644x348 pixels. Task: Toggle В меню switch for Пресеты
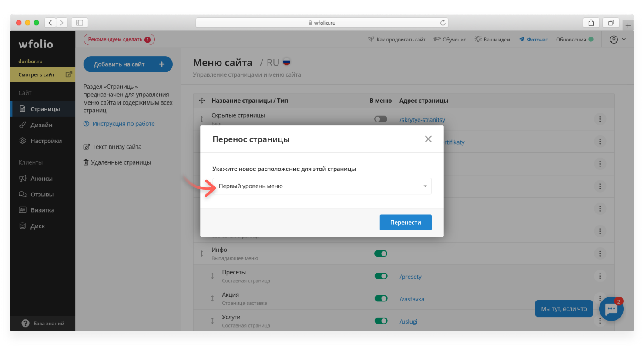[381, 276]
